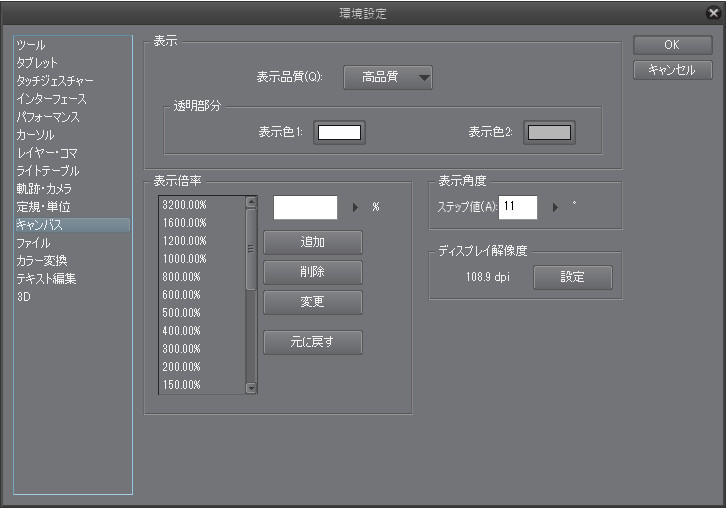Select 150.00% zoom entry
Screen dimensions: 727x509
(202, 385)
